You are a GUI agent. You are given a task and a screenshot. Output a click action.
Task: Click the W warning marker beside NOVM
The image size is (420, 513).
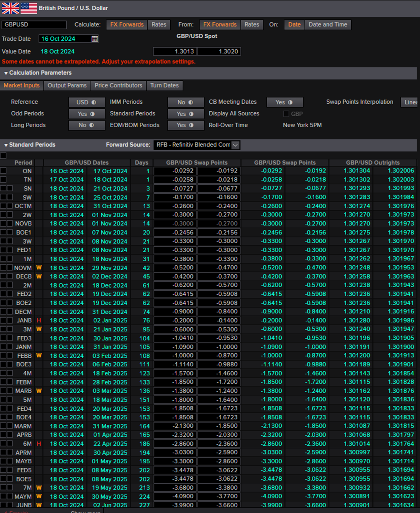point(39,268)
